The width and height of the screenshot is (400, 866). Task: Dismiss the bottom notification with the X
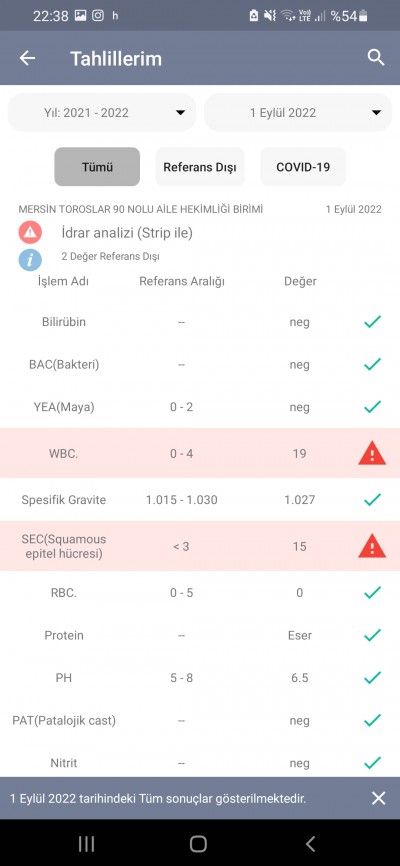click(x=378, y=798)
